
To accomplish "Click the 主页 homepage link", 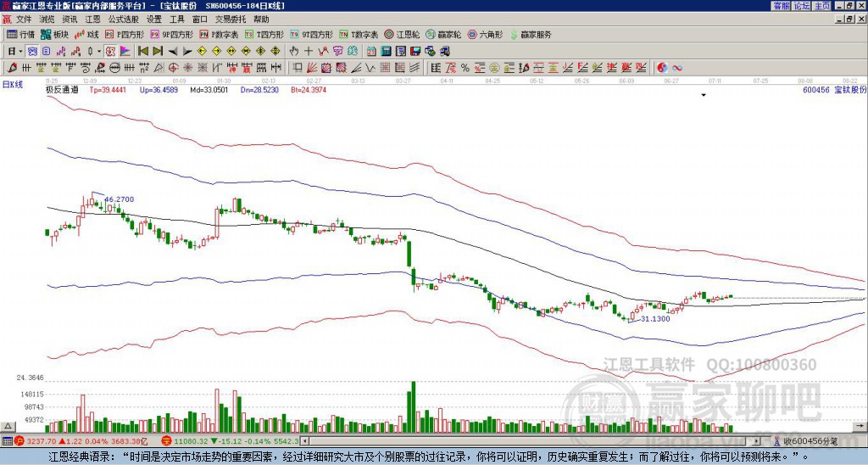I will 822,6.
